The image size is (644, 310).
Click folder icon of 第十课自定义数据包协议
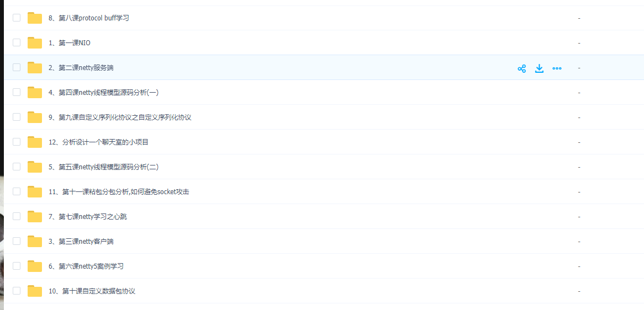coord(35,291)
